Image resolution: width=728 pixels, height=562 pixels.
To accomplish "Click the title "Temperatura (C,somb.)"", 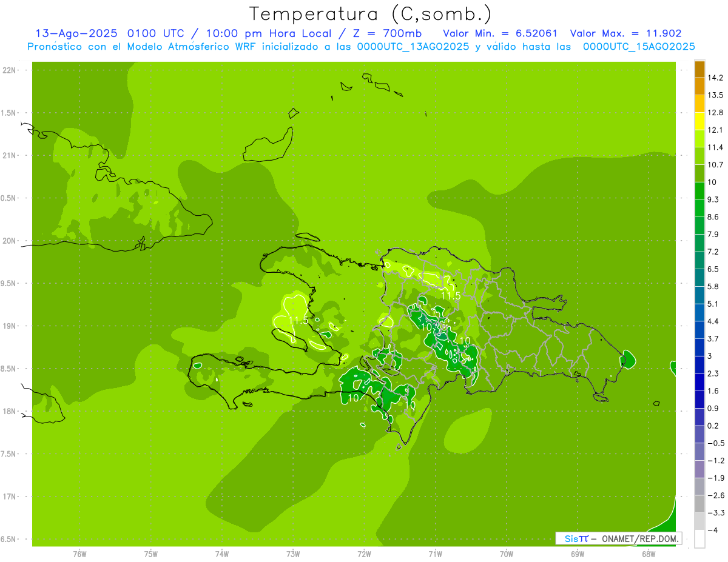I will (371, 14).
